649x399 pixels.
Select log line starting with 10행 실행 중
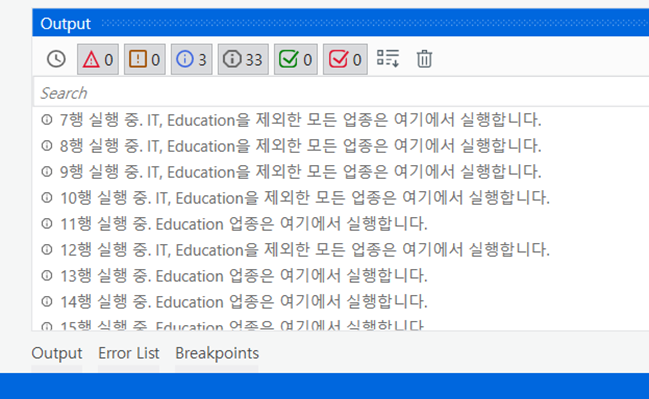305,198
